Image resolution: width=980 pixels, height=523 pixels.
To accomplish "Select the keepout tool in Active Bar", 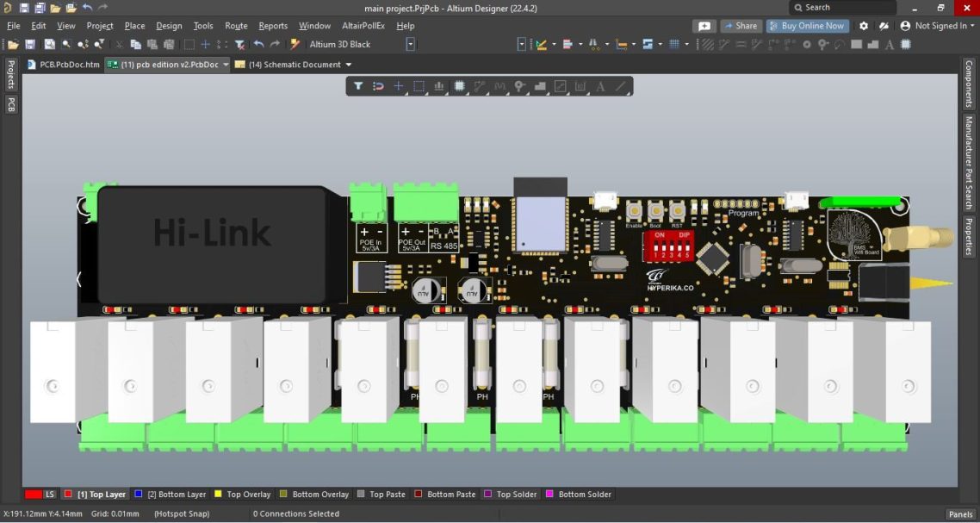I will [x=560, y=86].
